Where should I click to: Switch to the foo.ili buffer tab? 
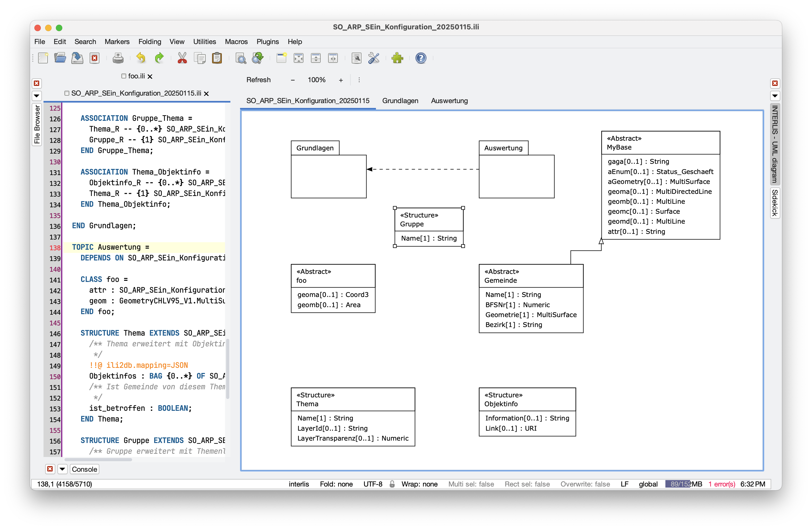pyautogui.click(x=136, y=76)
